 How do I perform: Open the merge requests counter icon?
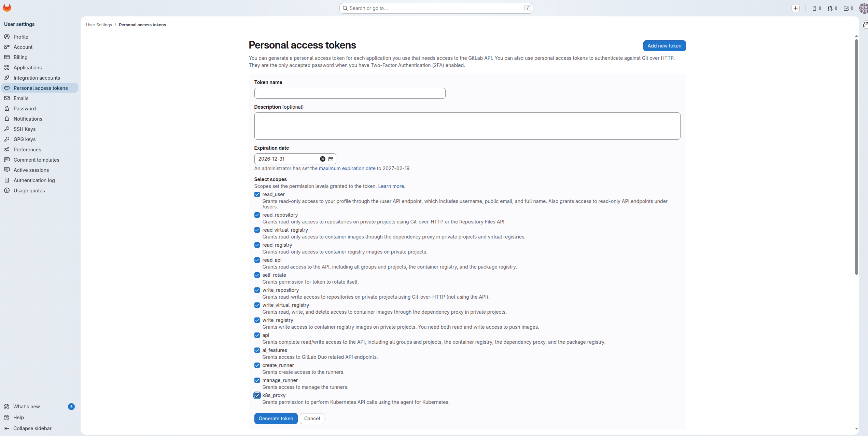pyautogui.click(x=829, y=8)
